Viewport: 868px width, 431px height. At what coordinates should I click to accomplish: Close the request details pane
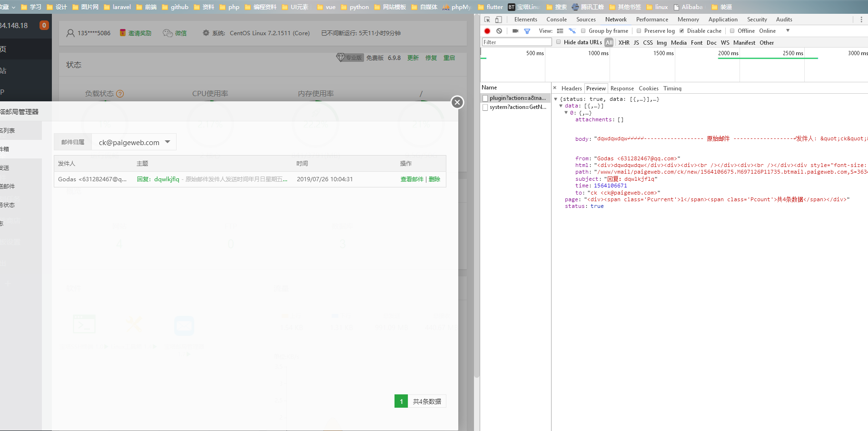(x=555, y=88)
